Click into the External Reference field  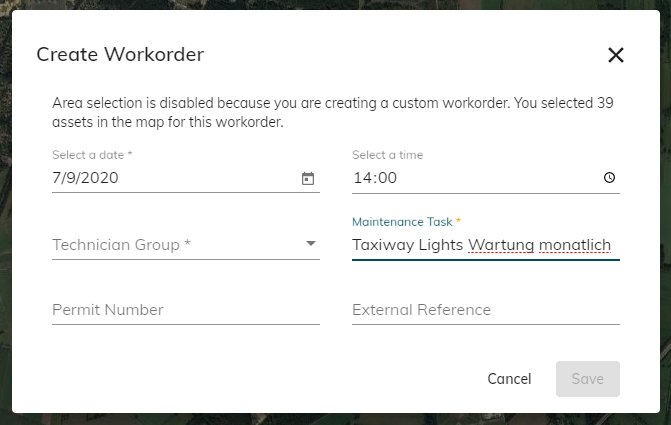coord(485,310)
